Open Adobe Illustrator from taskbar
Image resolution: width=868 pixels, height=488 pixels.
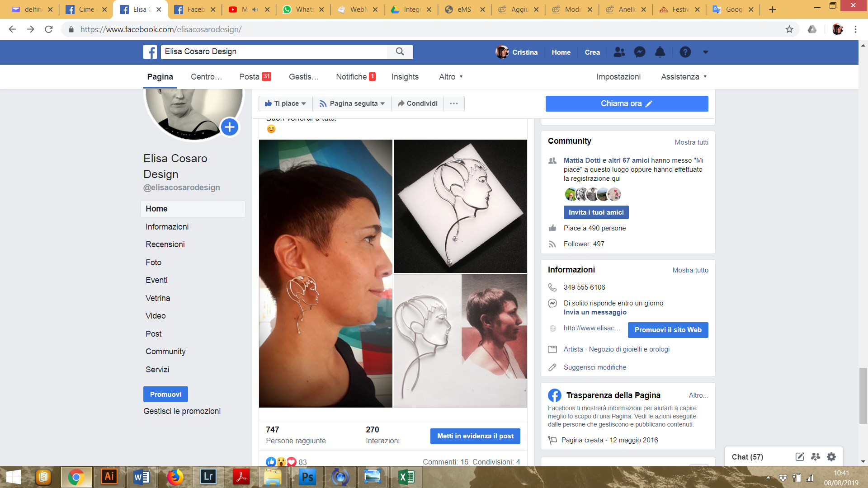(x=109, y=477)
